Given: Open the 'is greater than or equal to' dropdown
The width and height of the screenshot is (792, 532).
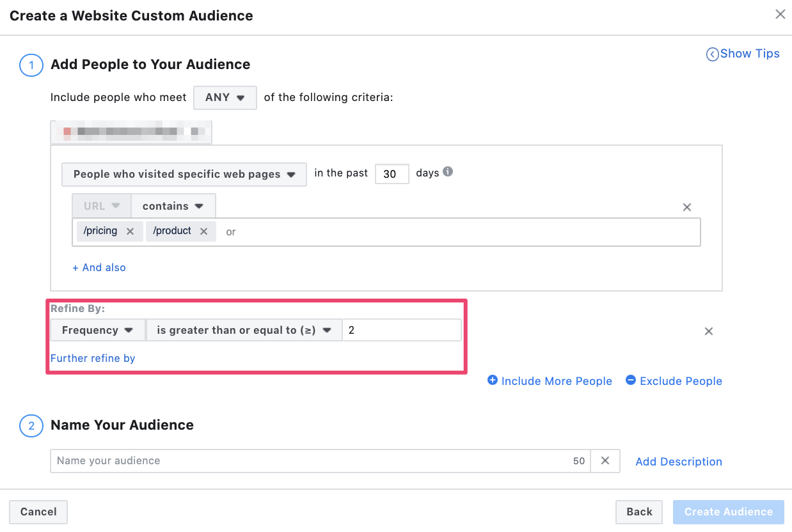Looking at the screenshot, I should tap(244, 330).
